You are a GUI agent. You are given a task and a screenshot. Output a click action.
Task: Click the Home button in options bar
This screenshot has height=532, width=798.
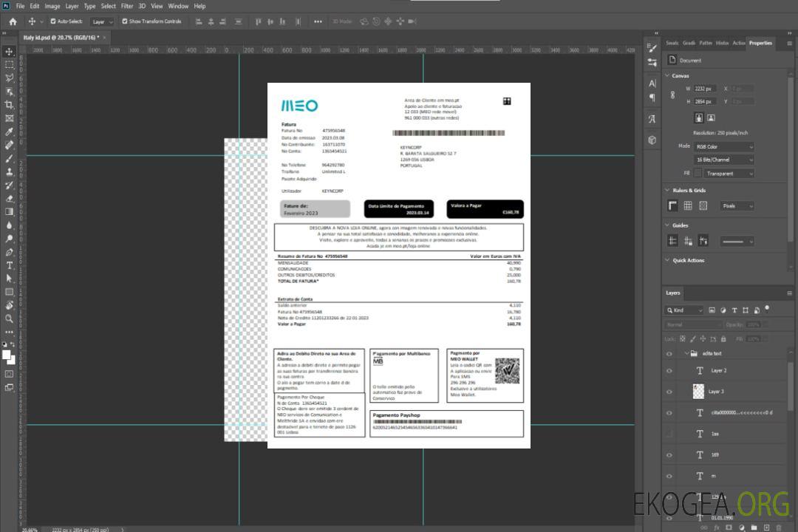pos(13,21)
